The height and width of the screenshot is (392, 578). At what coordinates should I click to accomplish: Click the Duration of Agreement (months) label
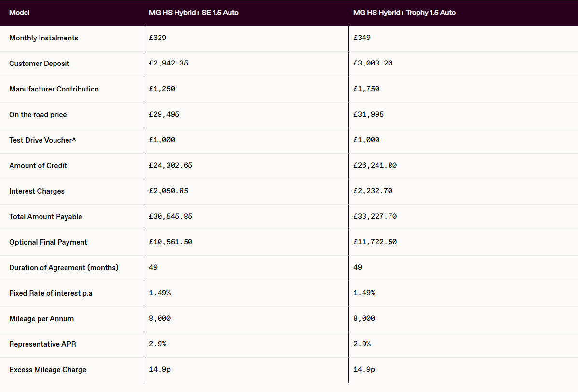pyautogui.click(x=64, y=268)
